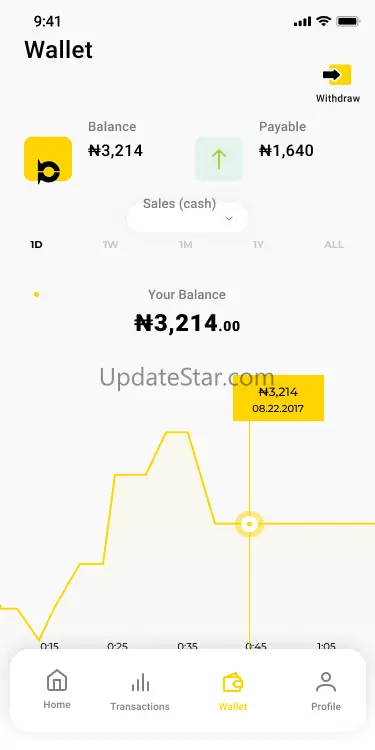Switch to the 1M time range

186,245
